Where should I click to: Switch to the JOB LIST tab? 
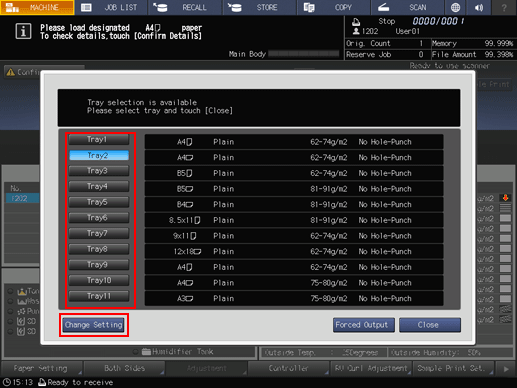coord(111,7)
